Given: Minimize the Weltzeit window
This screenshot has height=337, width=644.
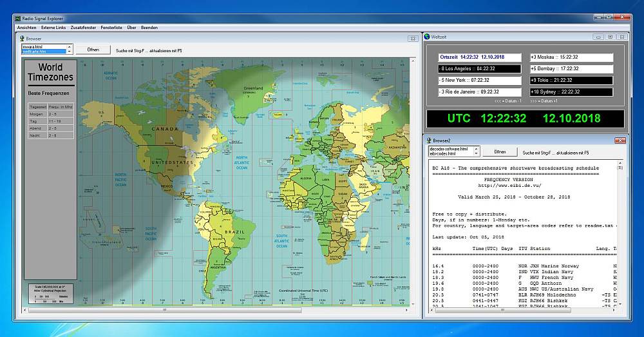Looking at the screenshot, I should (599, 37).
